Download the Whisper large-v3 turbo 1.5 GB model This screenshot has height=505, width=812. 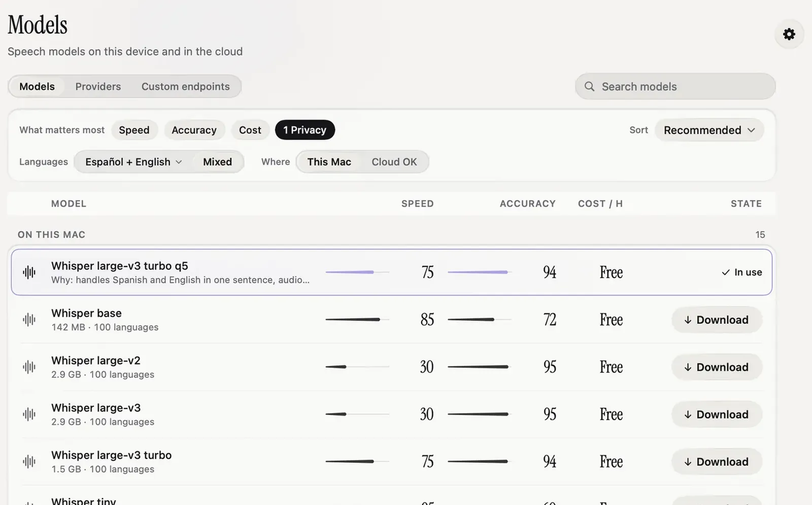click(x=717, y=461)
